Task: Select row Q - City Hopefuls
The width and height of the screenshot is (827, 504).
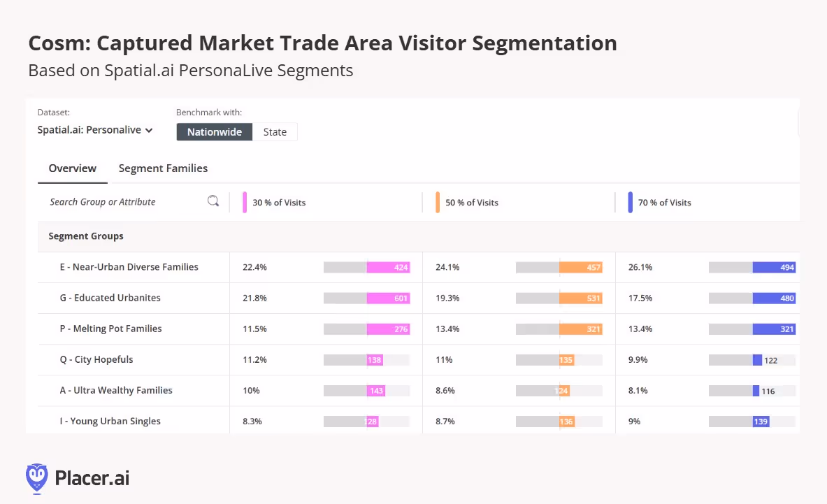Action: [96, 359]
